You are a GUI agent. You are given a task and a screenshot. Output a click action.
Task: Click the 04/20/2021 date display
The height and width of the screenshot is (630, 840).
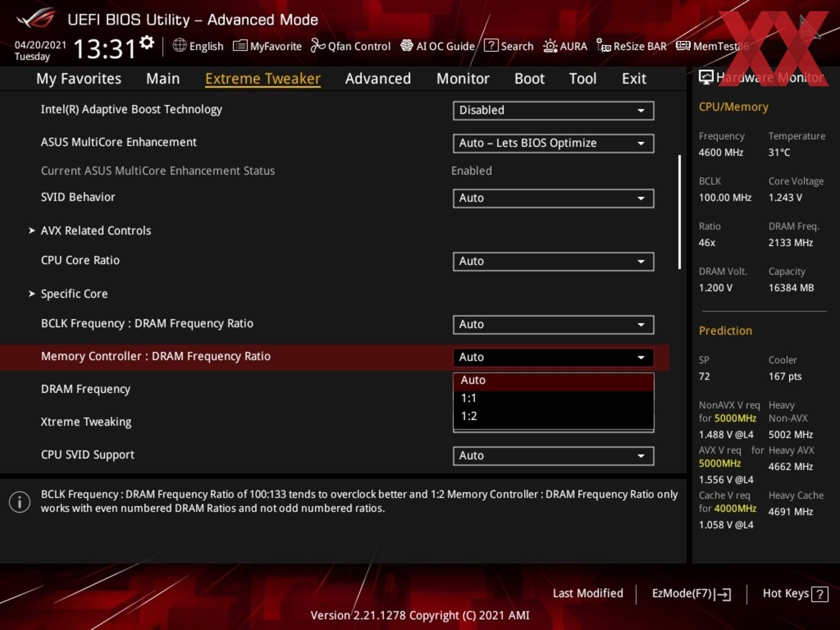pyautogui.click(x=40, y=44)
